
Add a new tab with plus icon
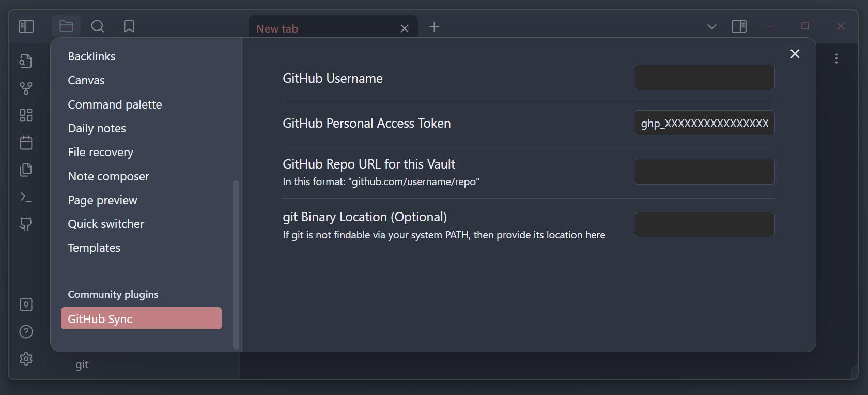[x=435, y=27]
